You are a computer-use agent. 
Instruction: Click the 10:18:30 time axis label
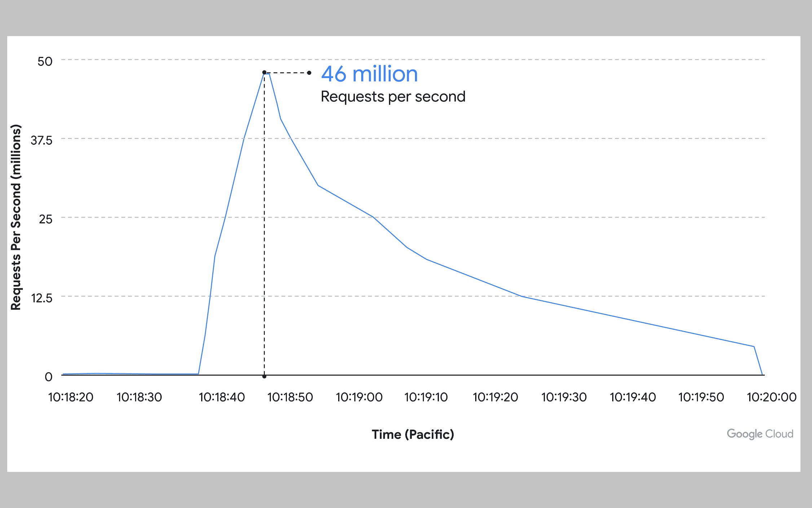(x=139, y=397)
